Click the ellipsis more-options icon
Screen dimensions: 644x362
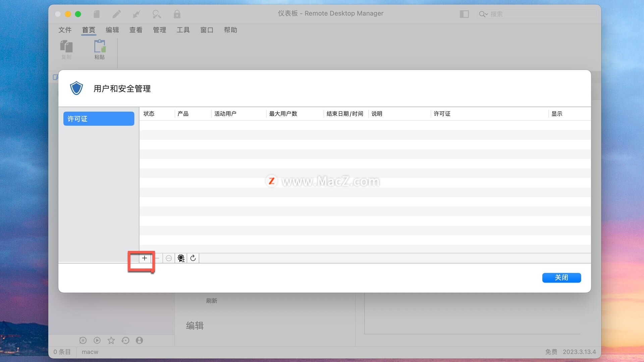169,258
